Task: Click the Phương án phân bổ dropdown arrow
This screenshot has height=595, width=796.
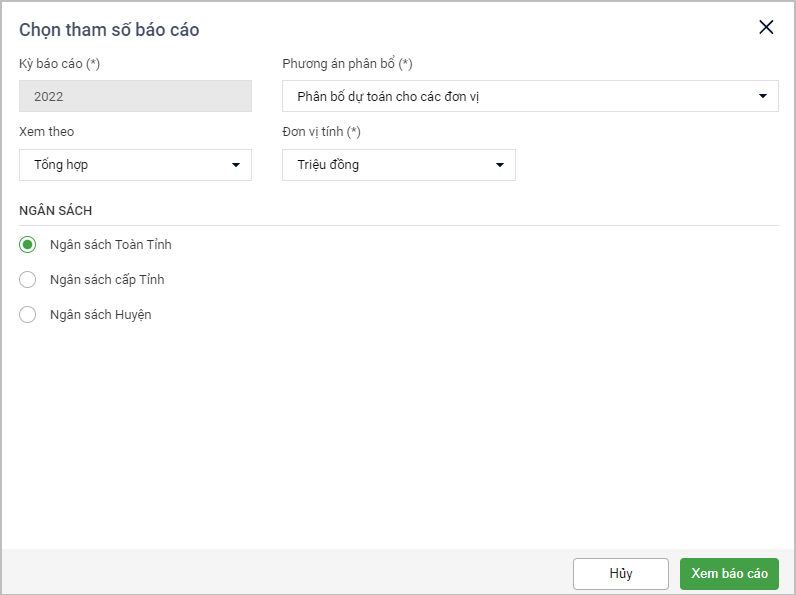Action: 763,97
